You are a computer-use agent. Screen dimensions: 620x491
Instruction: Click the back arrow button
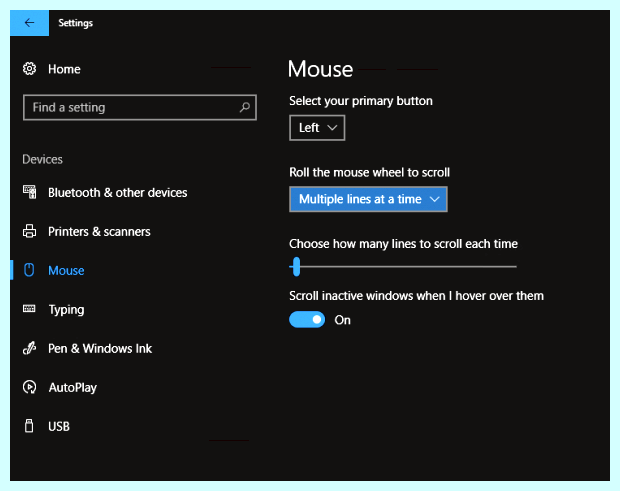[x=29, y=23]
